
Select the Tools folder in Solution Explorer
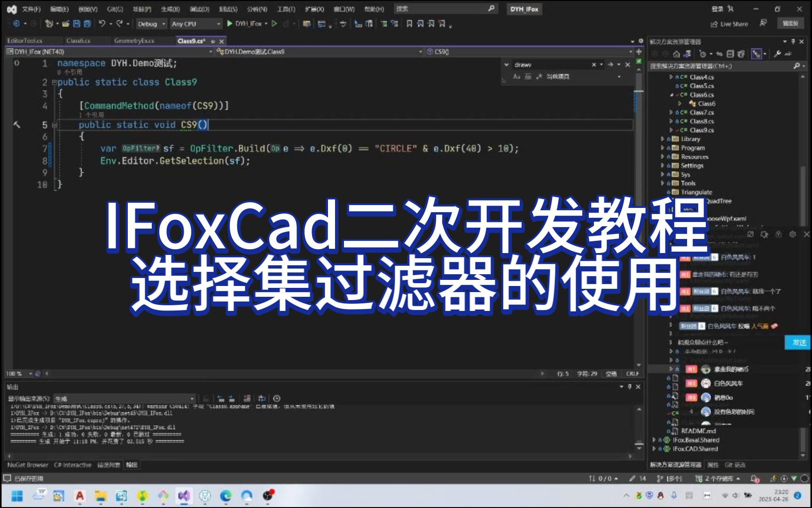(688, 183)
